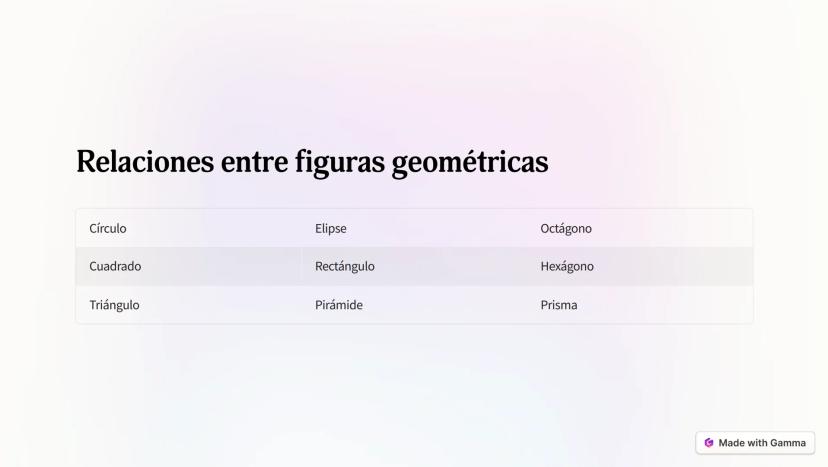This screenshot has height=467, width=828.
Task: Select the word Relaciones in the heading
Action: [x=136, y=161]
